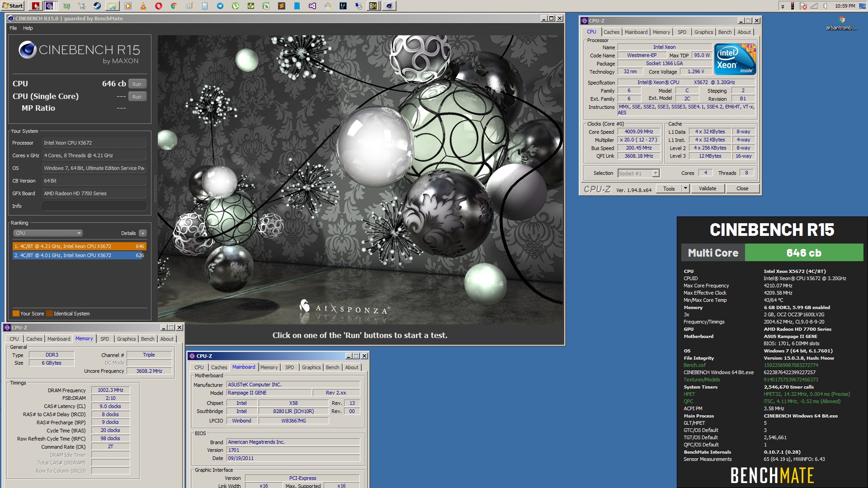This screenshot has height=488, width=868.
Task: Launch Sublime Text from the taskbar
Action: (282, 6)
